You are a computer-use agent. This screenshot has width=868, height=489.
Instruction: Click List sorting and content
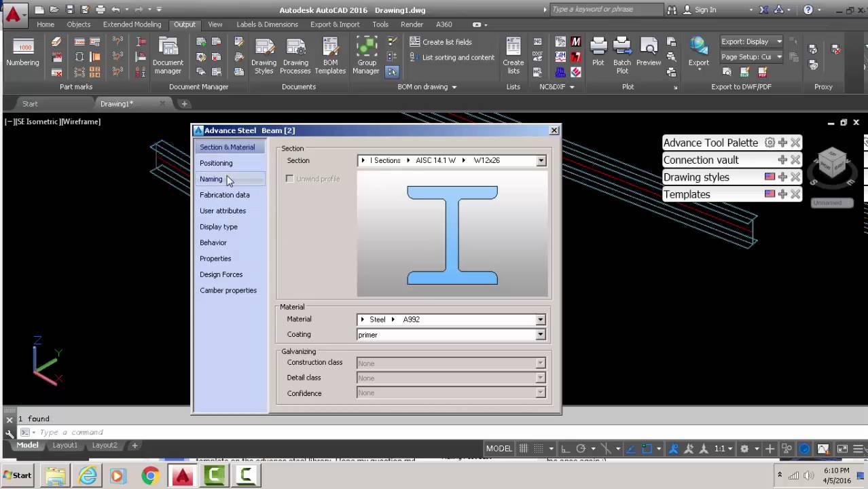coord(452,58)
